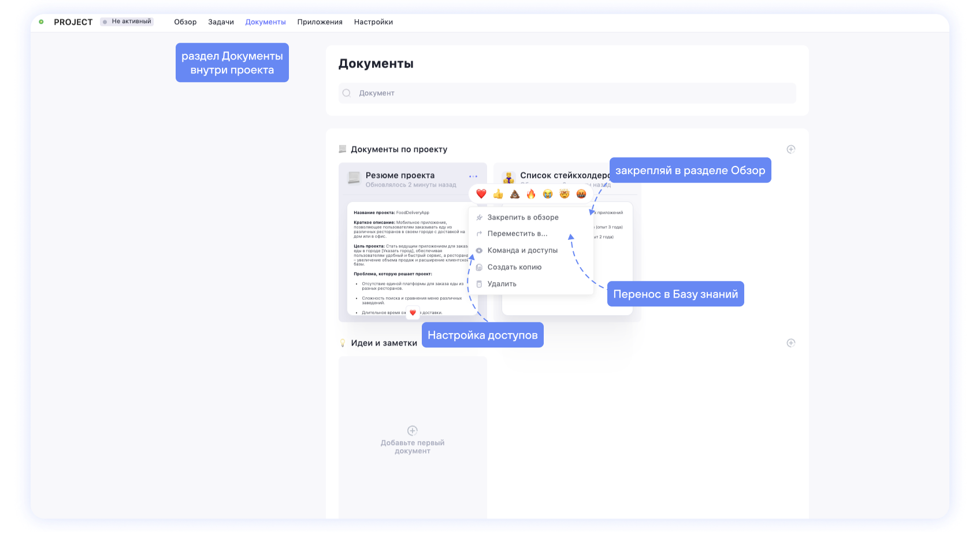Click the exploding head emoji reaction
Viewport: 980px width, 533px height.
click(565, 194)
